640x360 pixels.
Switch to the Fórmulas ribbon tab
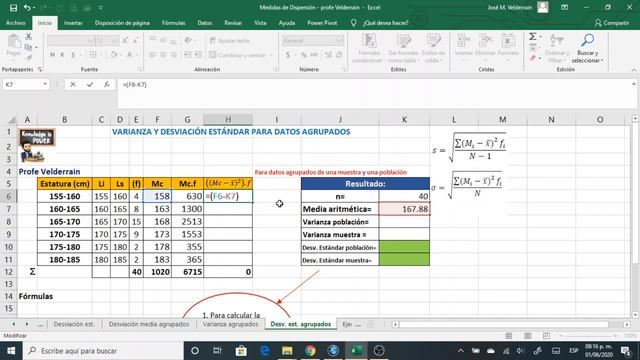tap(173, 23)
